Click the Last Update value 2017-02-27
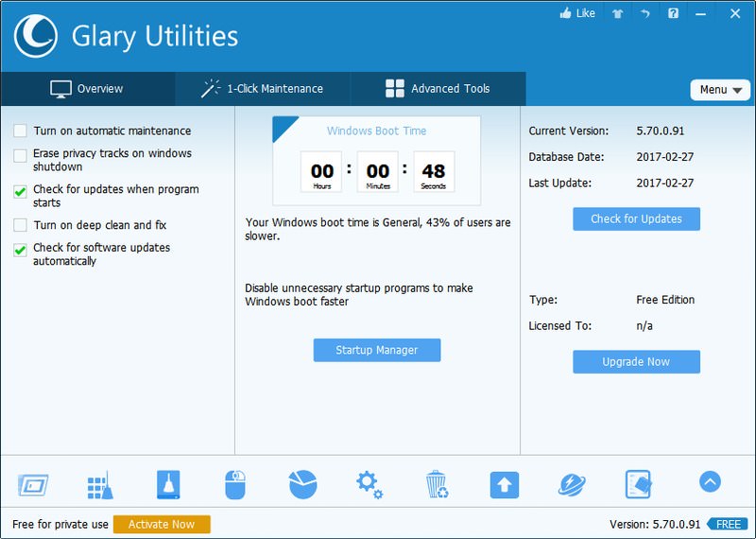Viewport: 756px width, 539px height. (665, 183)
